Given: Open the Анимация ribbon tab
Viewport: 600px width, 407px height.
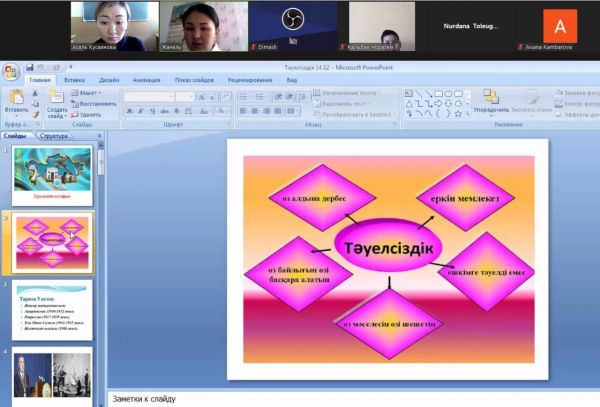Looking at the screenshot, I should (145, 79).
